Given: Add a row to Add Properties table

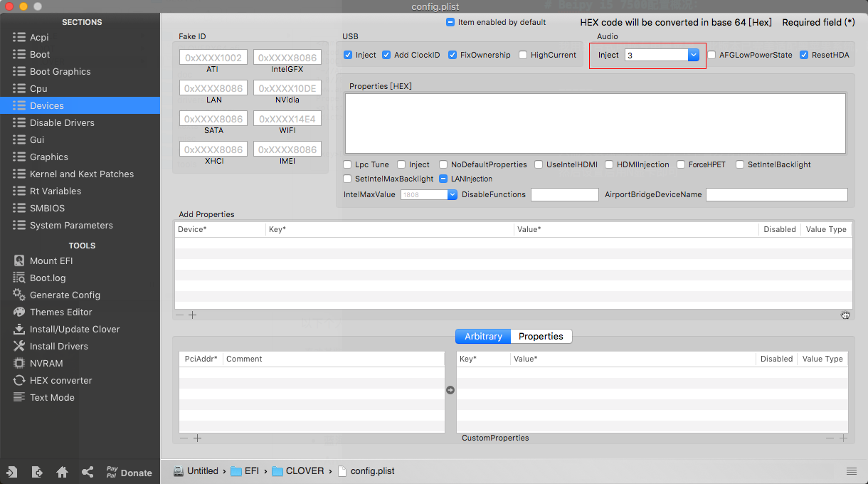Looking at the screenshot, I should pos(192,315).
